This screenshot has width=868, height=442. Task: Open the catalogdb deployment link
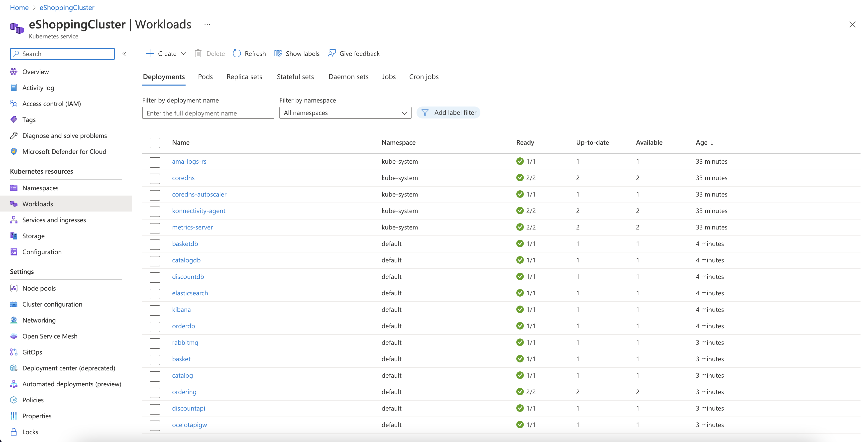tap(186, 260)
